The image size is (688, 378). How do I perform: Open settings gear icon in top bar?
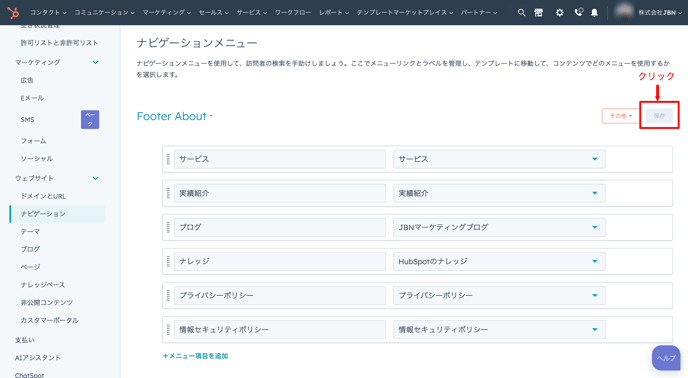tap(559, 12)
